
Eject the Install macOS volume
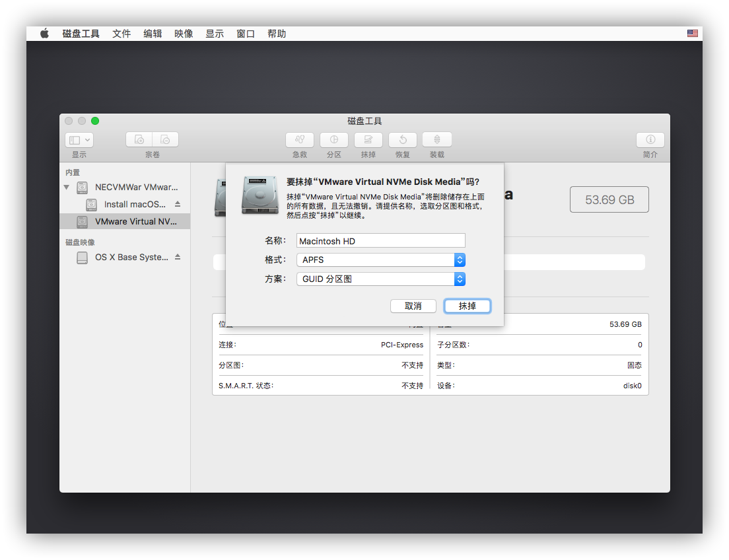coord(178,204)
